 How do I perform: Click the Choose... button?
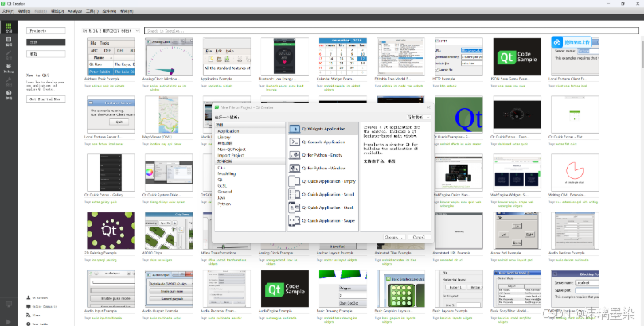(x=393, y=237)
